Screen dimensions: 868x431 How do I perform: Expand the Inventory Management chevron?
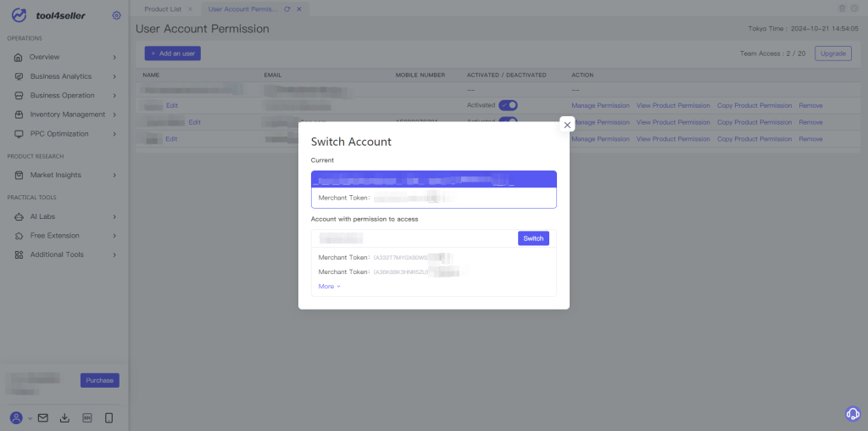114,115
